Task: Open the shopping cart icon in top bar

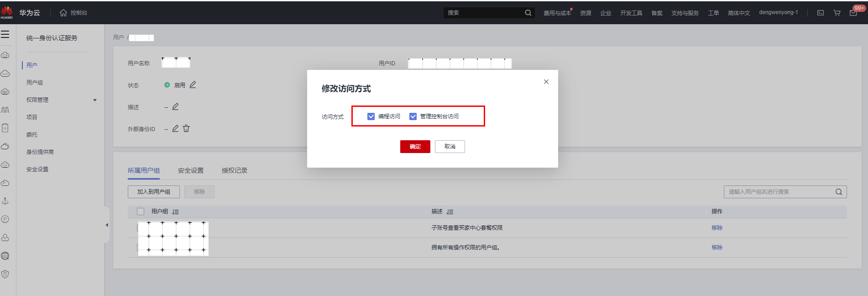Action: point(837,13)
